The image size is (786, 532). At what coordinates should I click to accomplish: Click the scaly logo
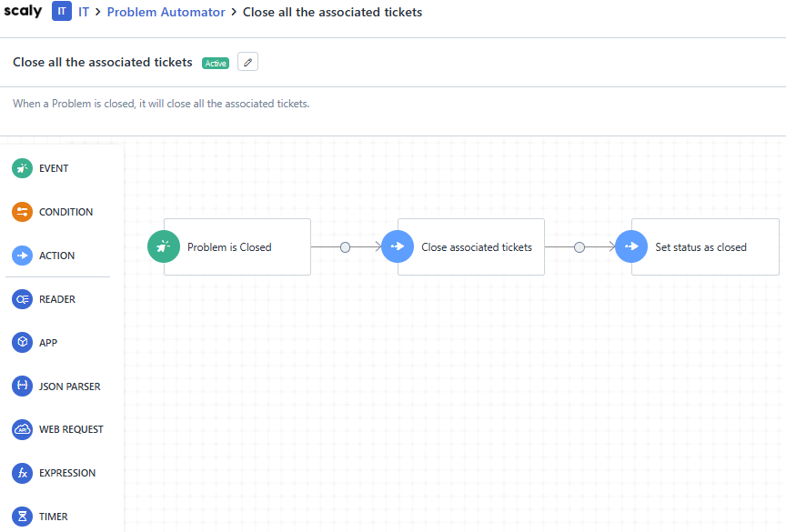[x=23, y=12]
